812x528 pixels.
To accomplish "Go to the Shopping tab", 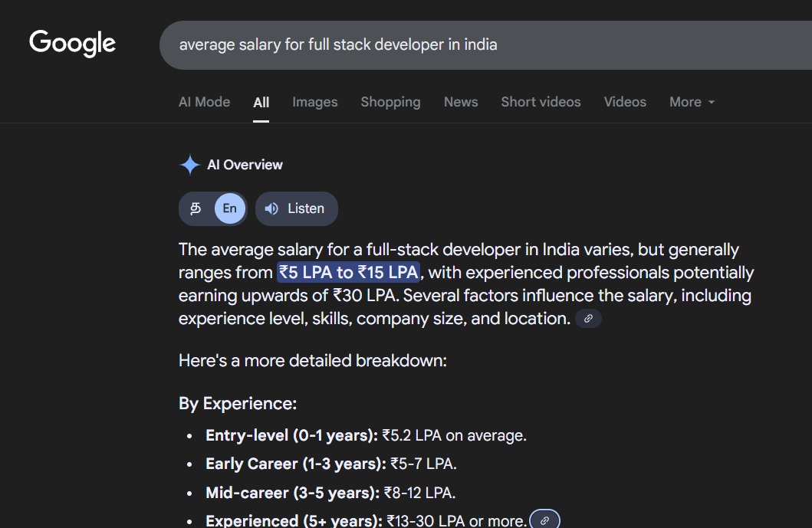I will click(390, 102).
